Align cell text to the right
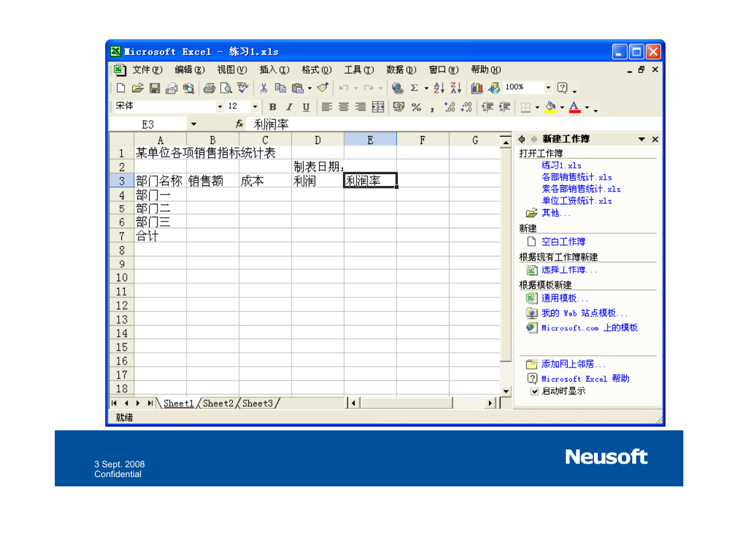Image resolution: width=756 pixels, height=535 pixels. (361, 107)
